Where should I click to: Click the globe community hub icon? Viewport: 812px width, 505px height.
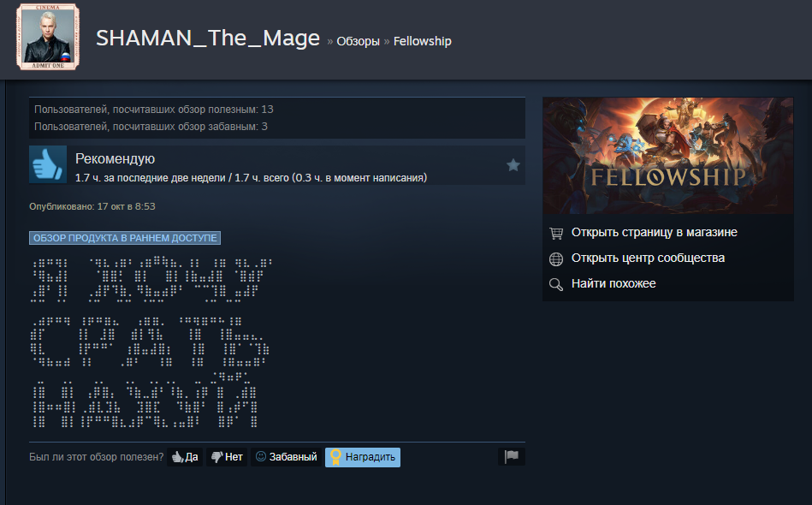[x=556, y=259]
